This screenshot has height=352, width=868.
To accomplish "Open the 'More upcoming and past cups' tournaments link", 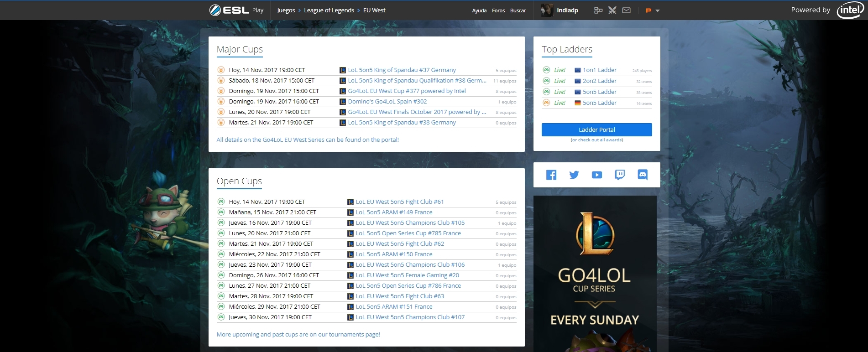I will pyautogui.click(x=298, y=334).
